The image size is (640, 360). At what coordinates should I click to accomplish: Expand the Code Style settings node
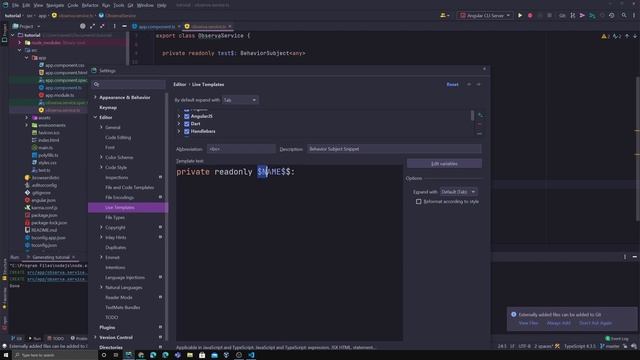tap(101, 167)
